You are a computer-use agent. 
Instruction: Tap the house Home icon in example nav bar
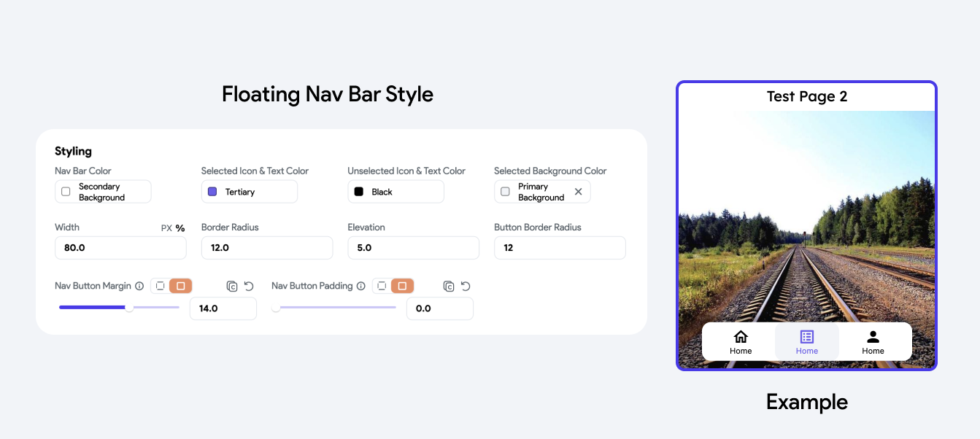coord(741,337)
